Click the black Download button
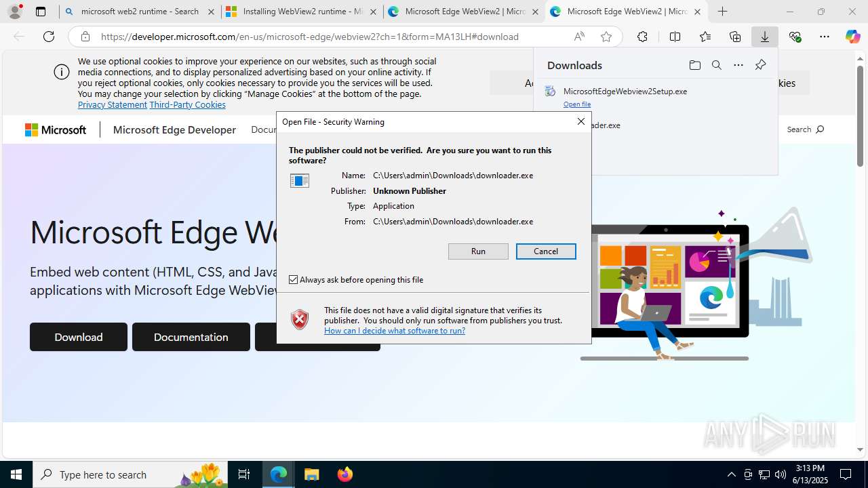The width and height of the screenshot is (868, 488). click(x=79, y=337)
